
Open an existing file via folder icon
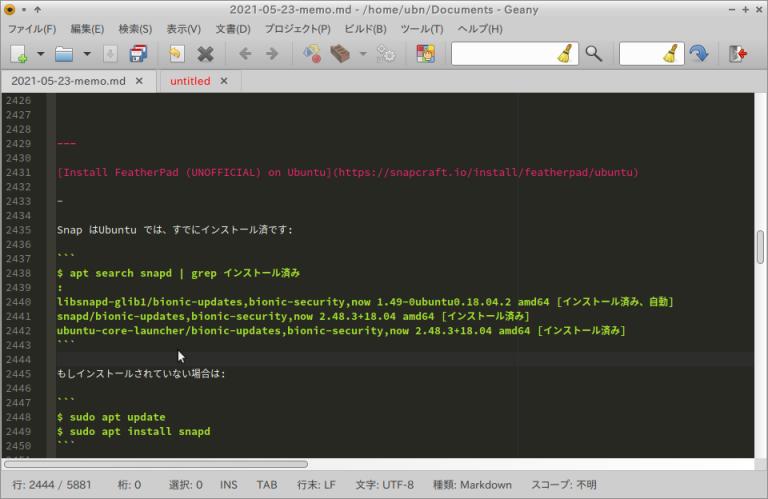(64, 54)
